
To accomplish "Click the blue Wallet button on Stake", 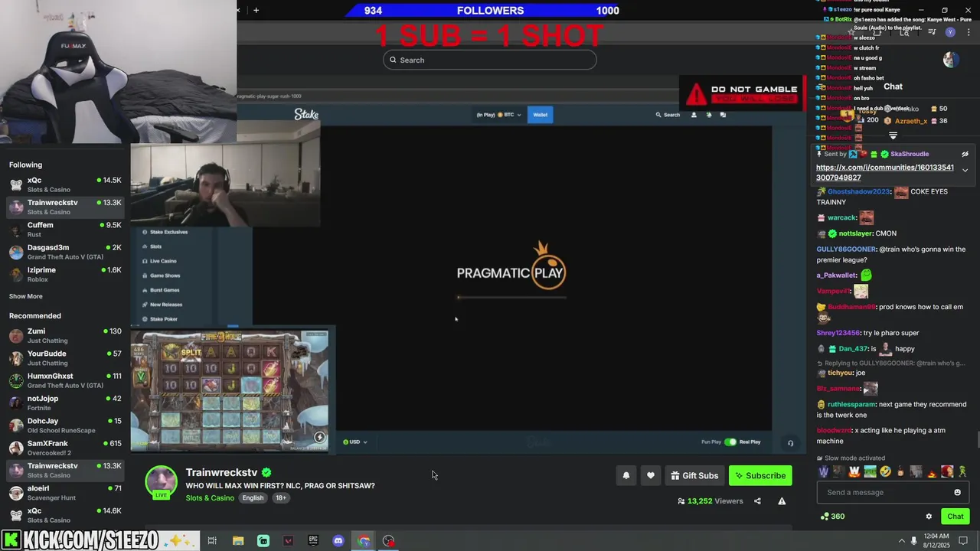I will [x=541, y=115].
